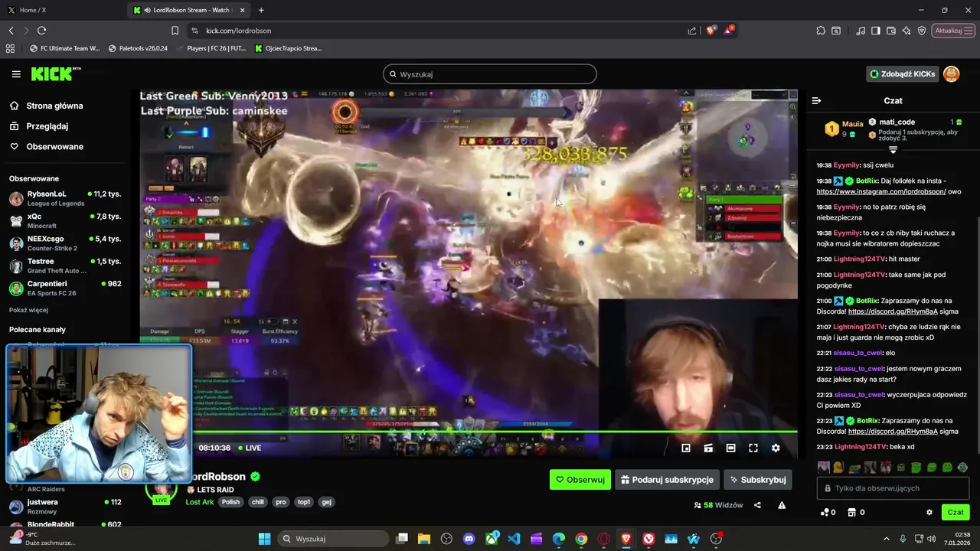This screenshot has height=551, width=980.
Task: Click share page icon in address bar
Action: (x=692, y=31)
